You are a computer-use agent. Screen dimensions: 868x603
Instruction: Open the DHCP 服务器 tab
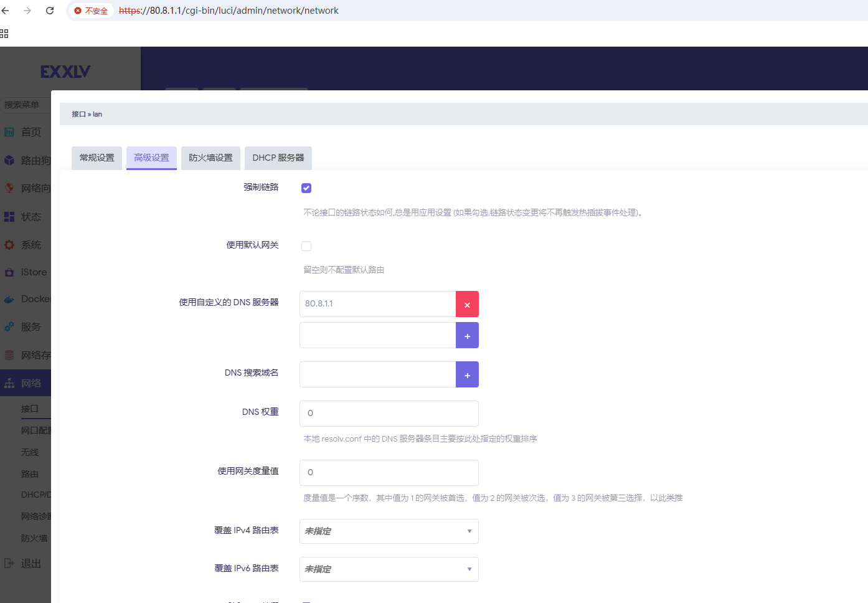(x=278, y=158)
